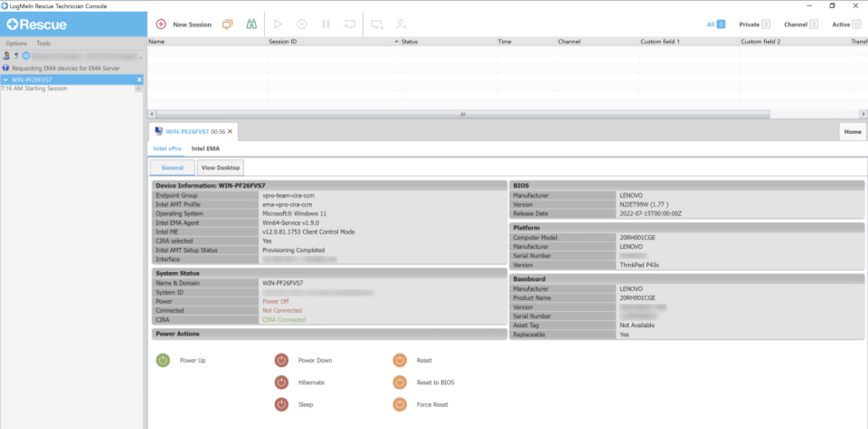This screenshot has height=429, width=868.
Task: Filter sessions by Channel
Action: [801, 24]
